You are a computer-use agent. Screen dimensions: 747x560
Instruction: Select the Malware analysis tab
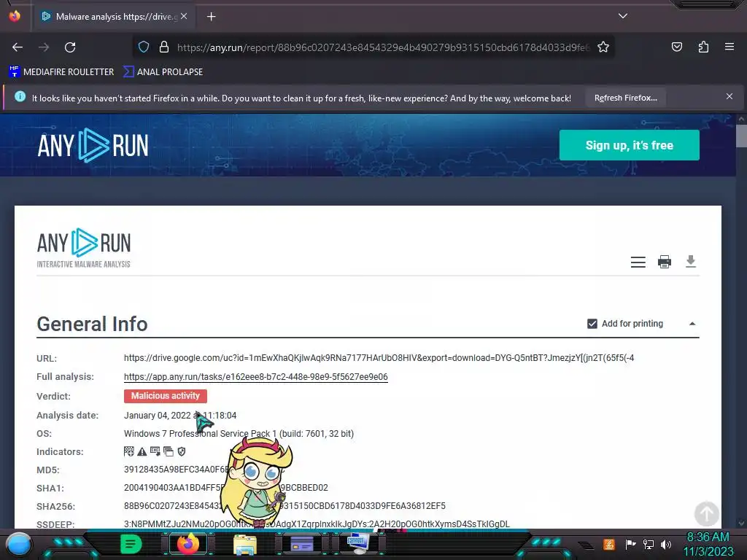tap(115, 17)
